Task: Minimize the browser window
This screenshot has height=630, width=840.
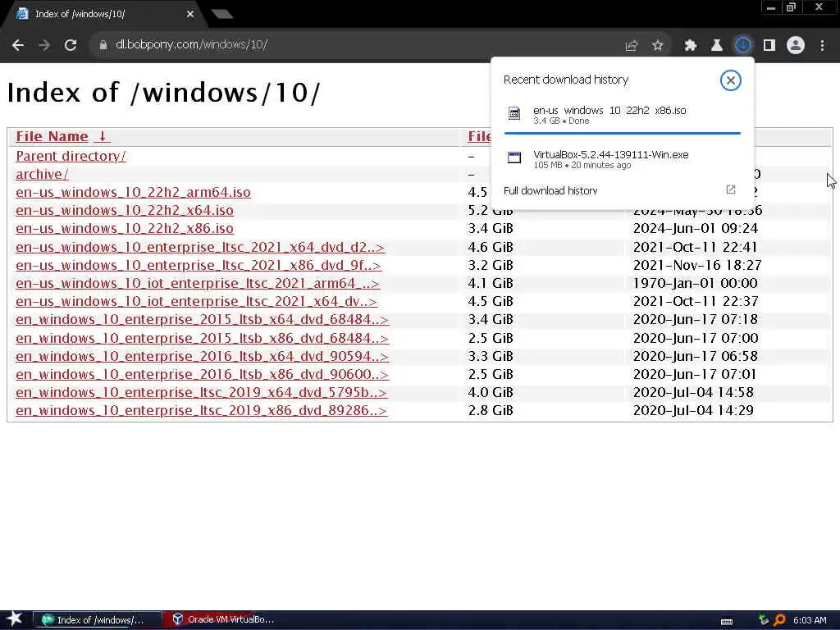Action: (x=771, y=7)
